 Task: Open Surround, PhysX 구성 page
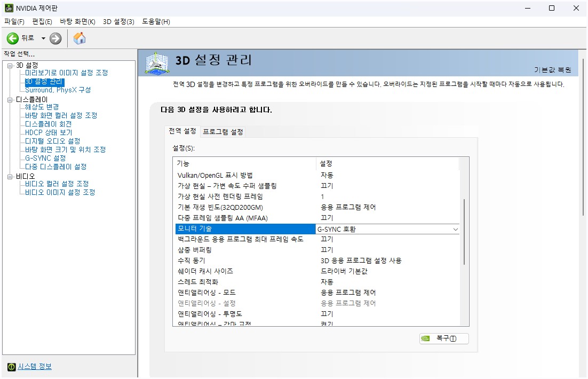click(x=58, y=90)
